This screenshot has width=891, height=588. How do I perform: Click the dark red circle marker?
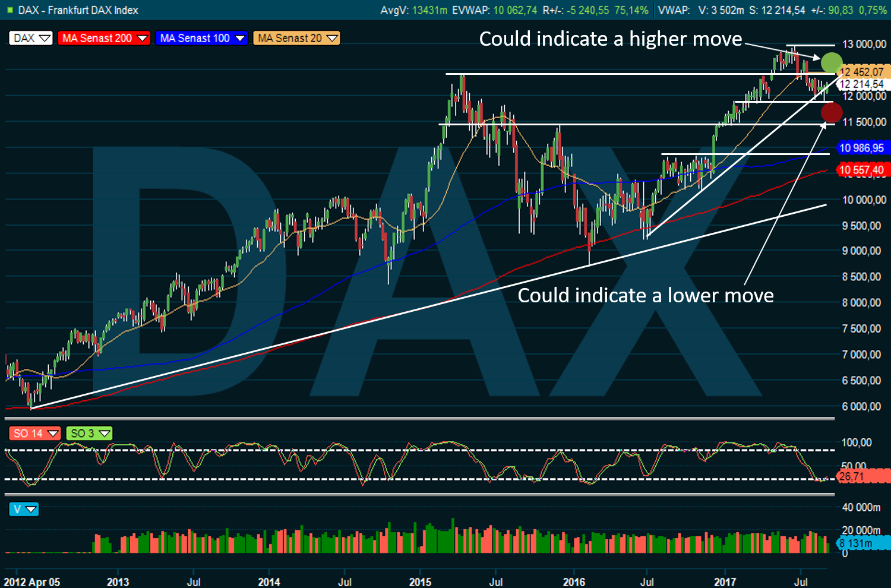(x=832, y=112)
